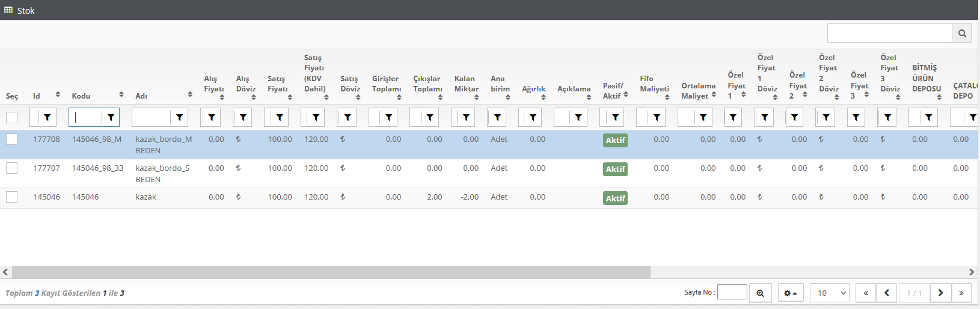Image resolution: width=980 pixels, height=309 pixels.
Task: Toggle the select-all checkbox in header
Action: (12, 118)
